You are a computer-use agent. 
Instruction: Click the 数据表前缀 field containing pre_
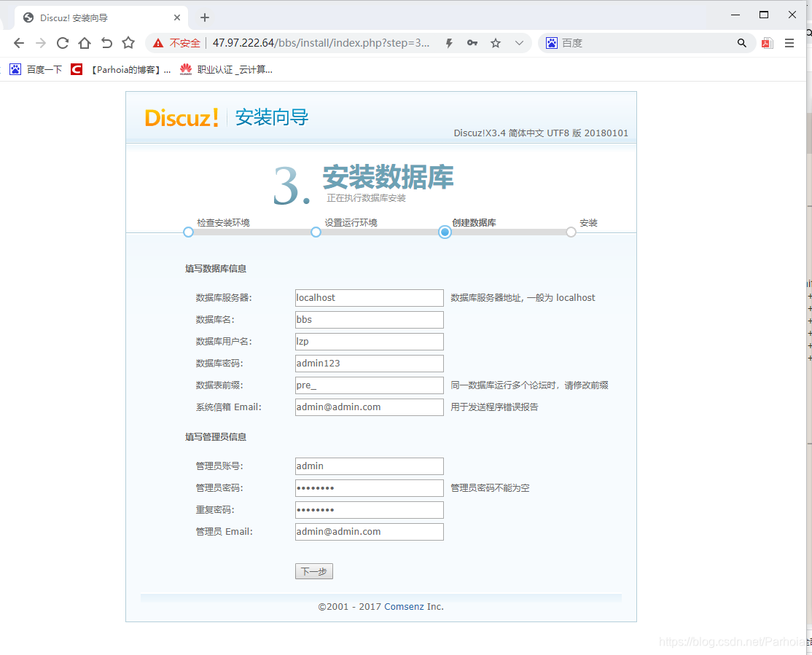pyautogui.click(x=370, y=385)
